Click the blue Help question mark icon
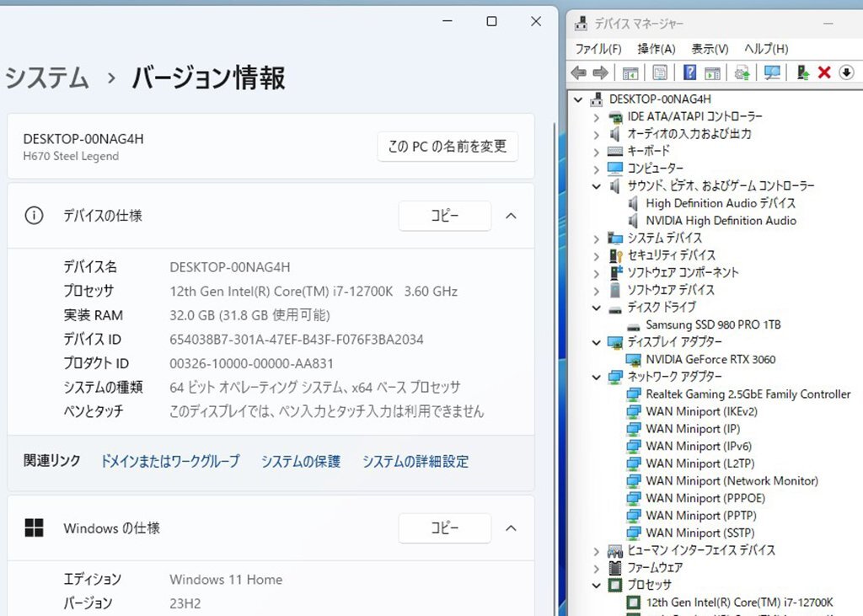The height and width of the screenshot is (616, 863). coord(689,72)
